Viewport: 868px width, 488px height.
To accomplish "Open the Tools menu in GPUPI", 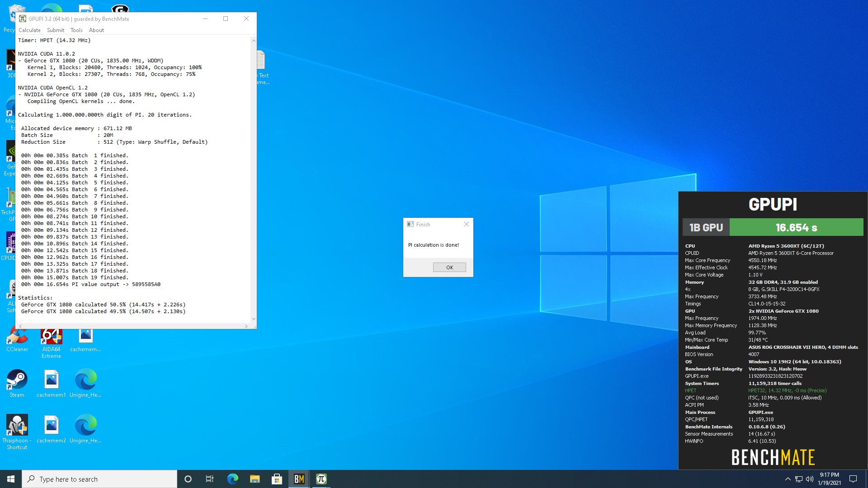I will pyautogui.click(x=76, y=30).
